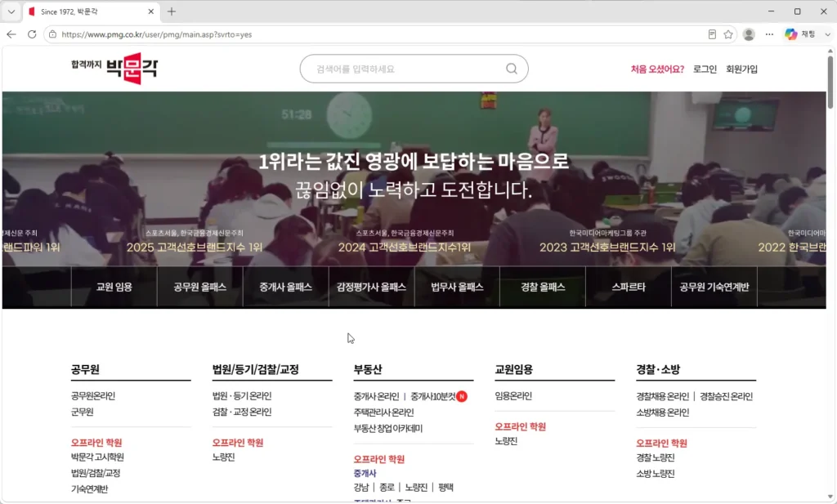Click the page vertical scrollbar thumb
This screenshot has width=837, height=504.
pyautogui.click(x=830, y=82)
